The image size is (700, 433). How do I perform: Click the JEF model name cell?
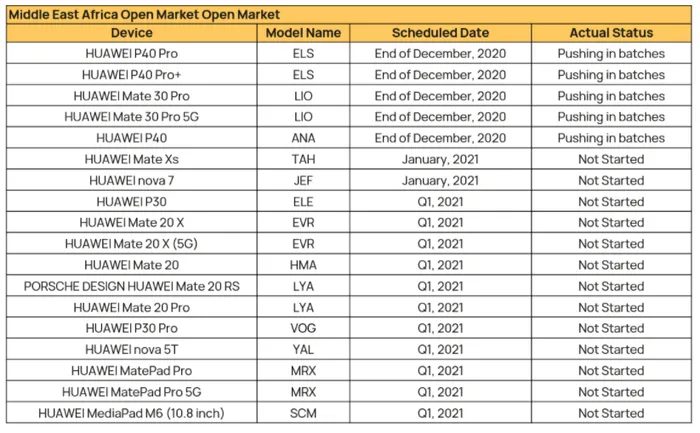(303, 180)
